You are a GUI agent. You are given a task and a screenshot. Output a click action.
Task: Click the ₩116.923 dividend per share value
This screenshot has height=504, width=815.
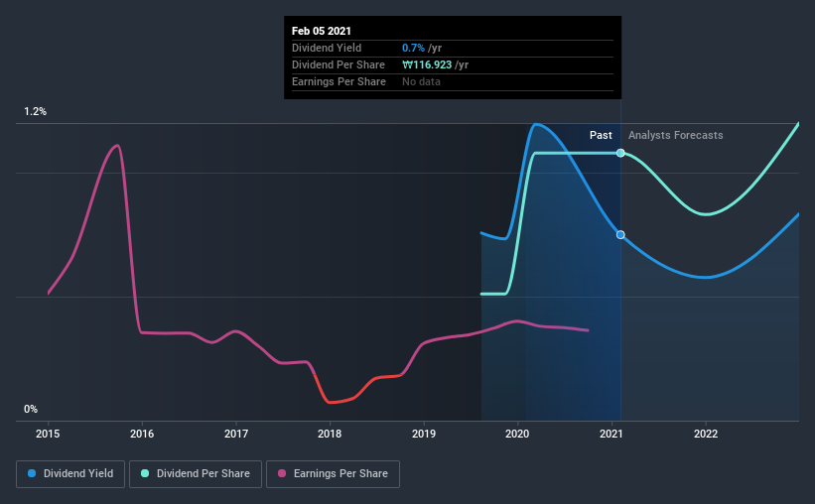(x=427, y=64)
